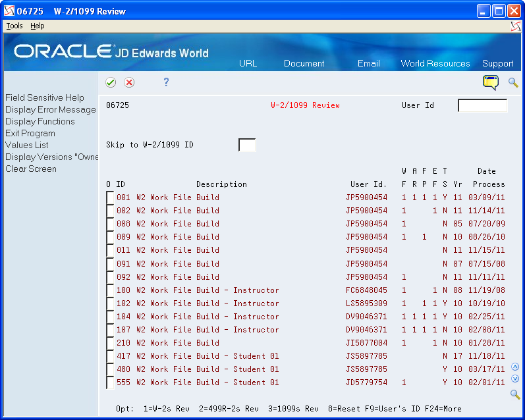Open the Email tab
Screen dimensions: 525x420
click(x=369, y=63)
